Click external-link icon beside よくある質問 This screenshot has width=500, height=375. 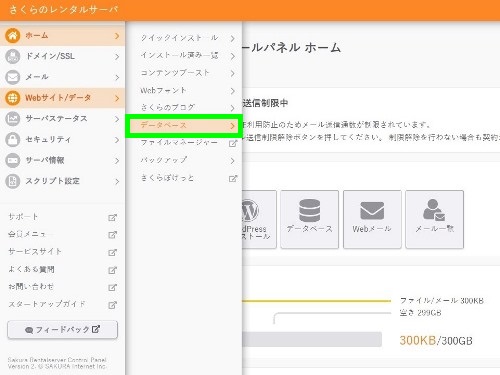pyautogui.click(x=113, y=270)
